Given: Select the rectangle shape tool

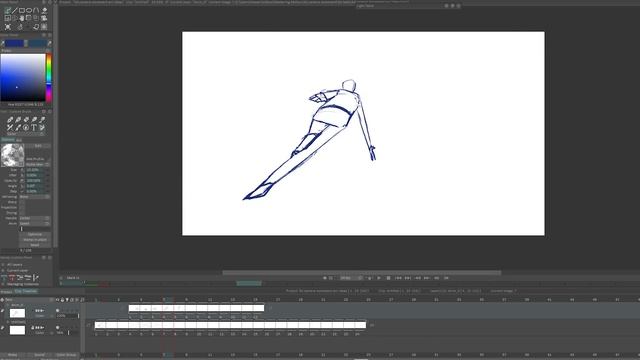Looking at the screenshot, I should 22,10.
